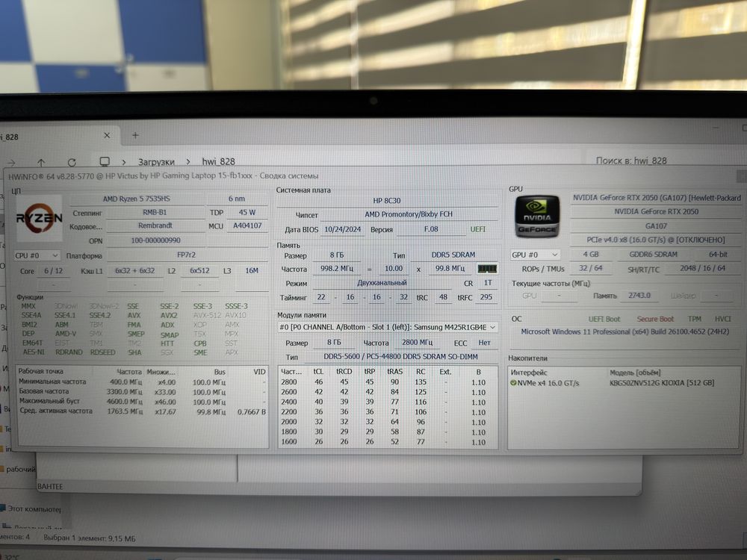Click the 'Rembrandt' codename value
747x560 pixels.
tap(155, 225)
